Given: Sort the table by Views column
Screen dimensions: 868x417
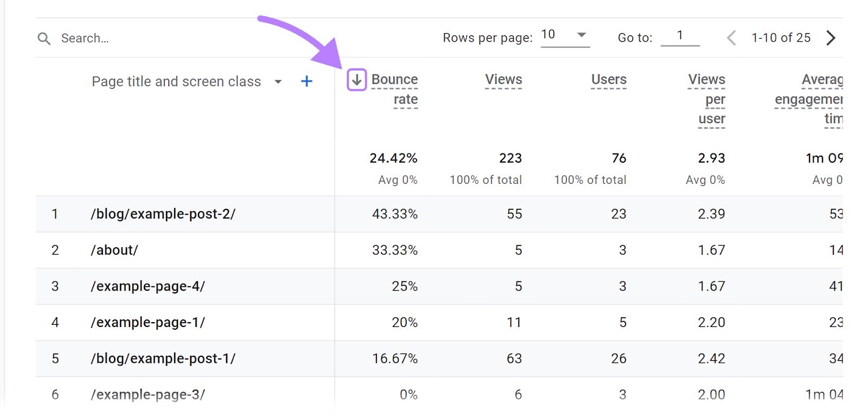Looking at the screenshot, I should pos(503,79).
